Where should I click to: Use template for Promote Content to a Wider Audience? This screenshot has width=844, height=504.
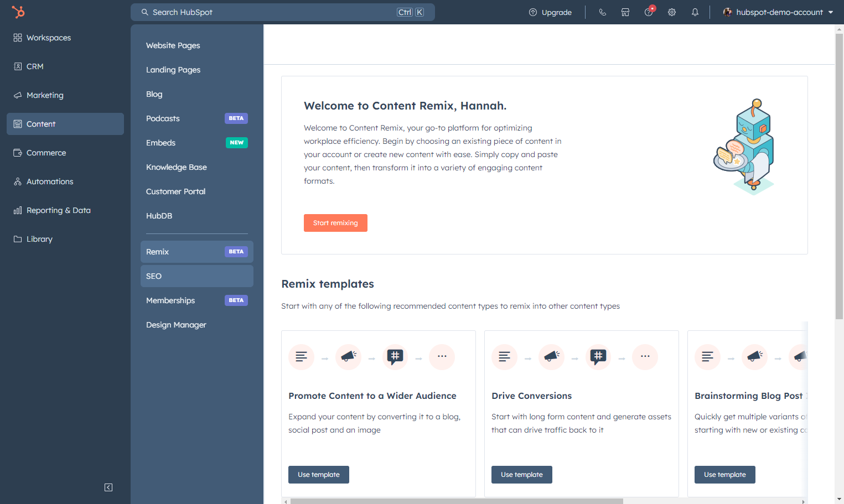pyautogui.click(x=319, y=475)
